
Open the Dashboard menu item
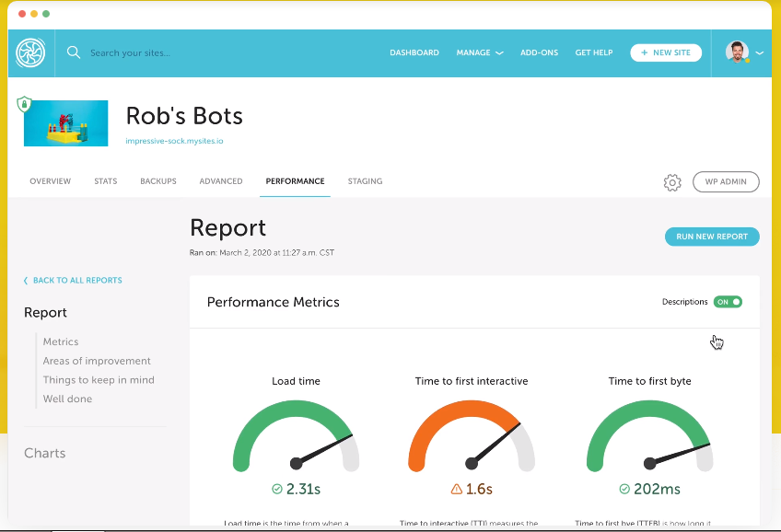[414, 52]
